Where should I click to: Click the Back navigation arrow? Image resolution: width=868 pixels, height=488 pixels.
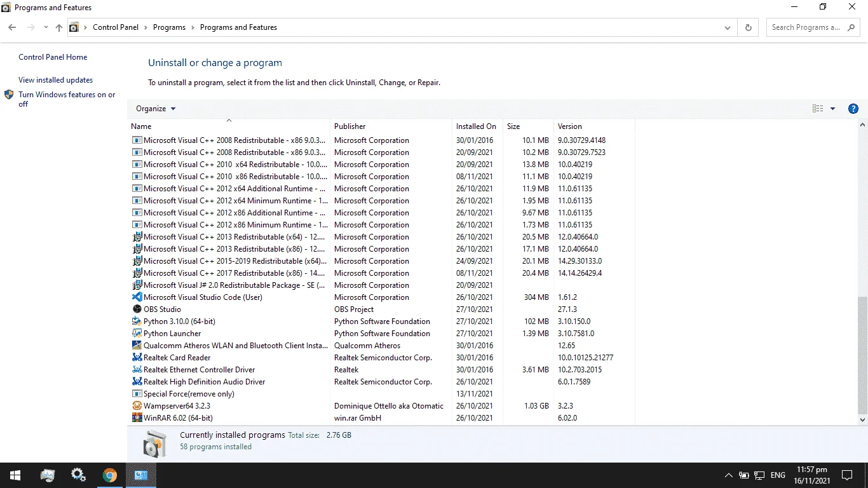coord(12,27)
